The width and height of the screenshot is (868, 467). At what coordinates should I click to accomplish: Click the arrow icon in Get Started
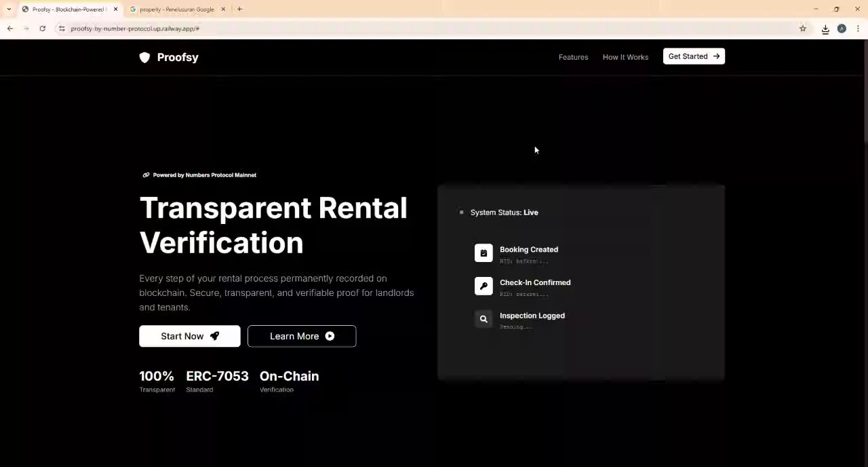point(716,56)
